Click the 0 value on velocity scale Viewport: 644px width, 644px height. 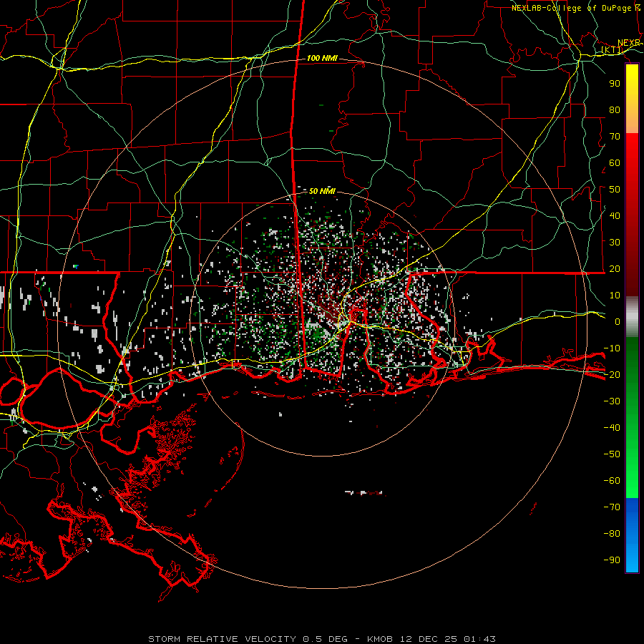[618, 321]
